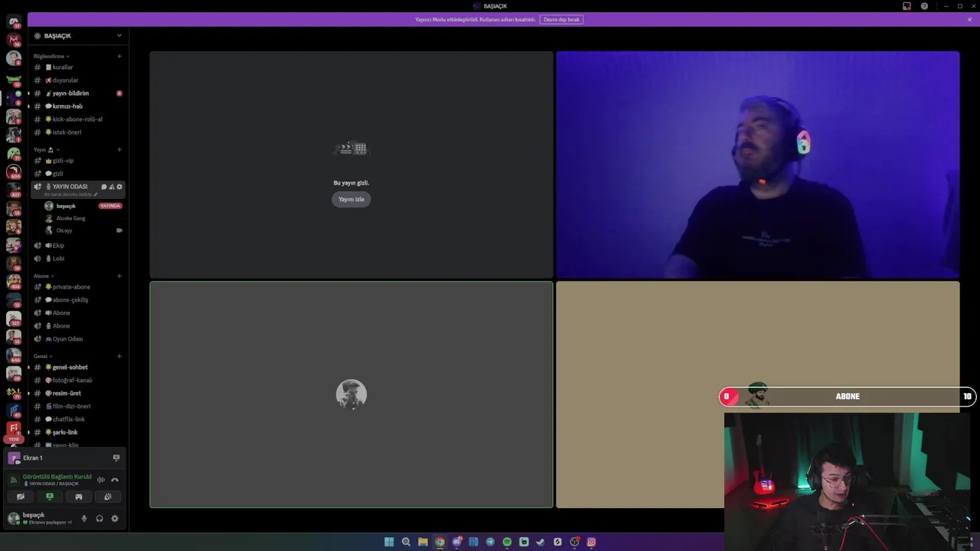Open the private-abone channel
This screenshot has width=980, height=551.
(77, 287)
